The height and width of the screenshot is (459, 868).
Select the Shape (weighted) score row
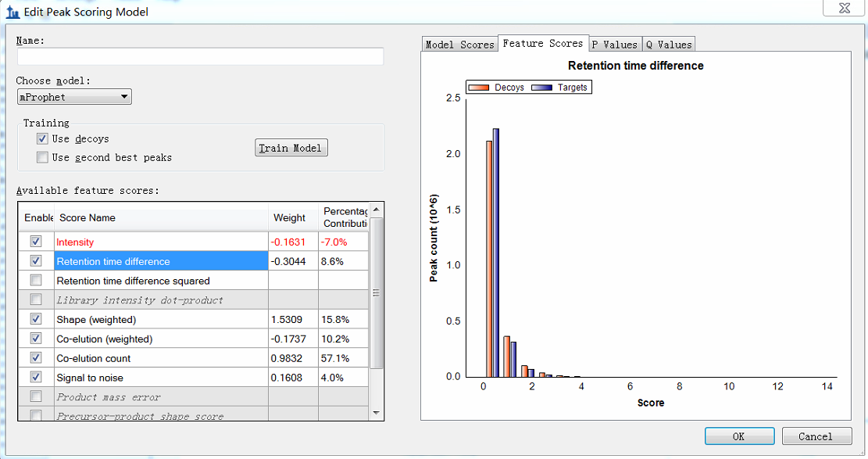click(x=160, y=320)
